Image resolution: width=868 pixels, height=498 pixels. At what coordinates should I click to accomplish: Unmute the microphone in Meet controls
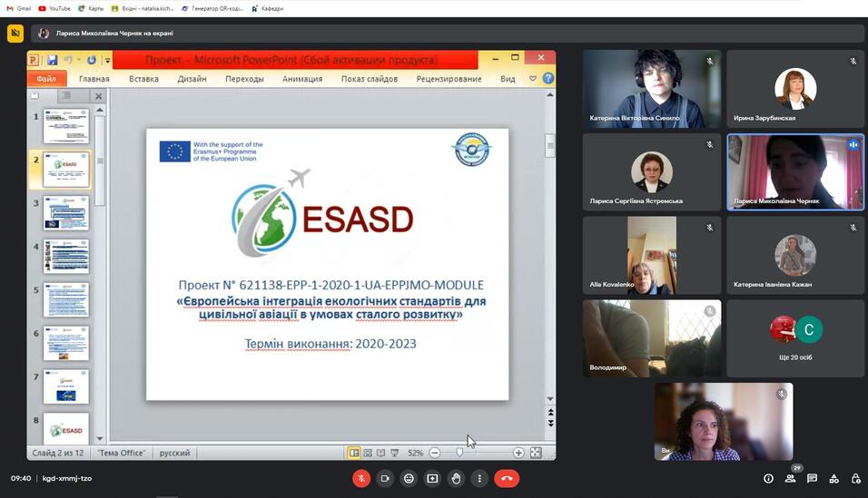coord(361,478)
